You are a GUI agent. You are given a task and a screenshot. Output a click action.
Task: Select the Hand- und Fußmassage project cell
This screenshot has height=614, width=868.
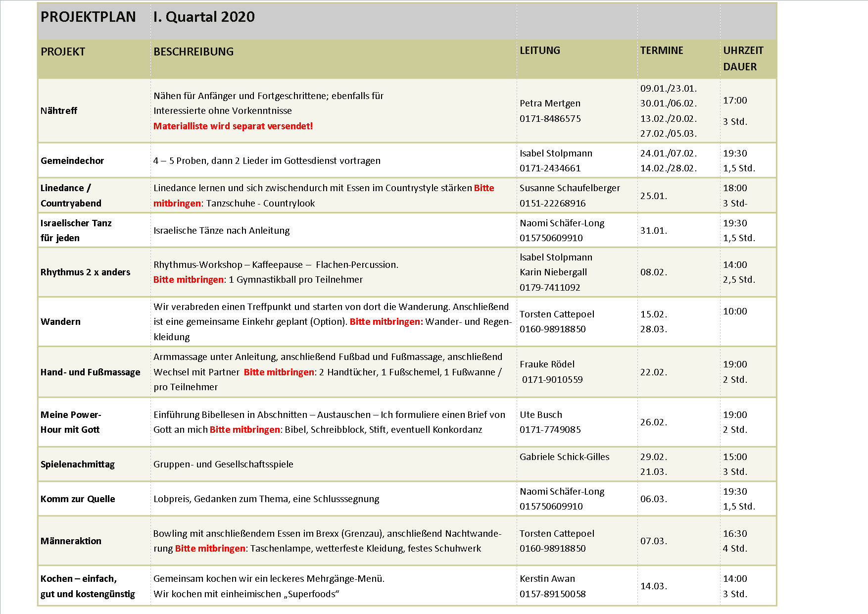click(90, 372)
